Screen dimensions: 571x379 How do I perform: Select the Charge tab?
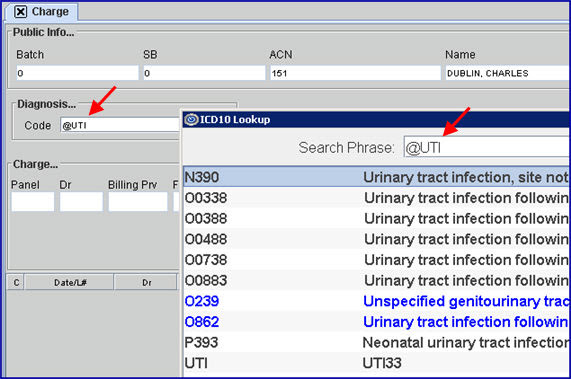tap(42, 12)
